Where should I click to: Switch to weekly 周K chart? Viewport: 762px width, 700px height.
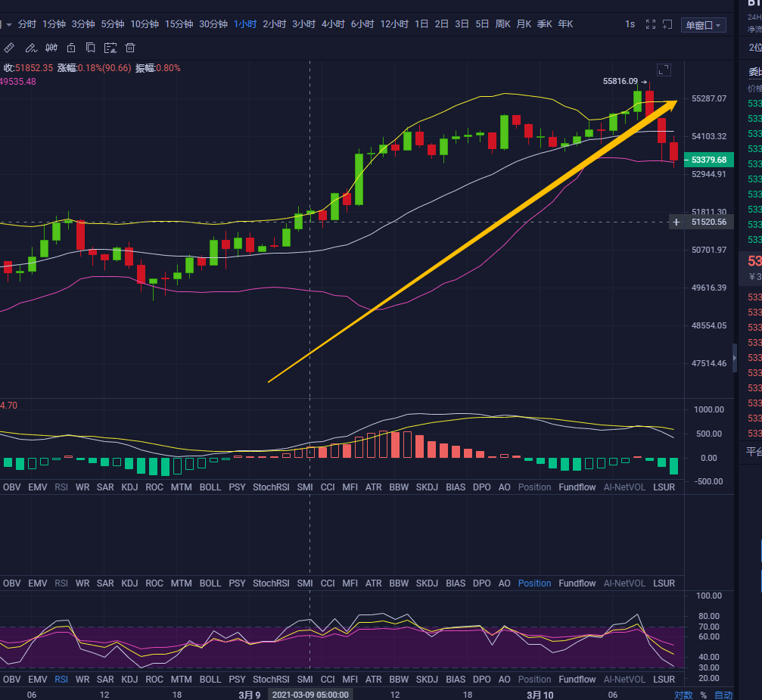(503, 24)
